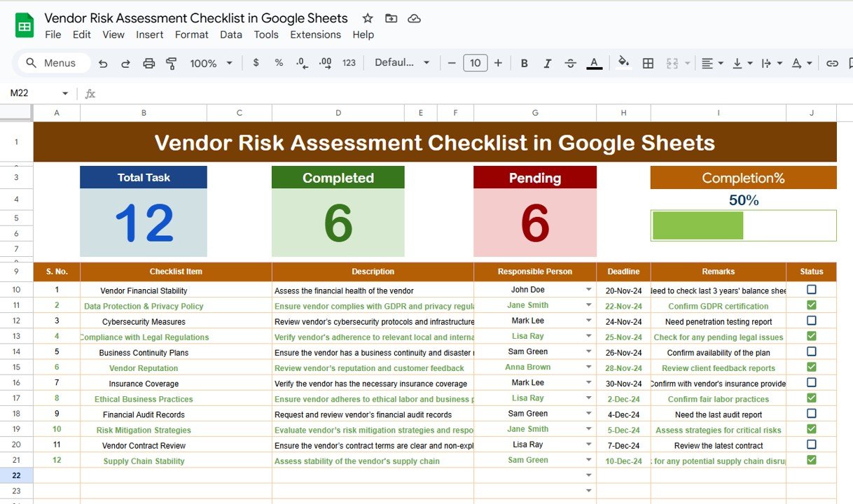
Task: Click the font size field
Action: 475,63
